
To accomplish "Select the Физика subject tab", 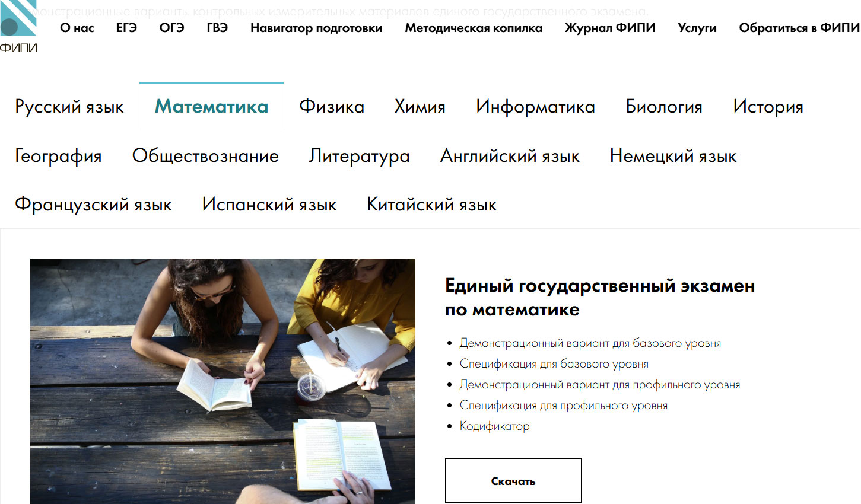I will click(332, 107).
